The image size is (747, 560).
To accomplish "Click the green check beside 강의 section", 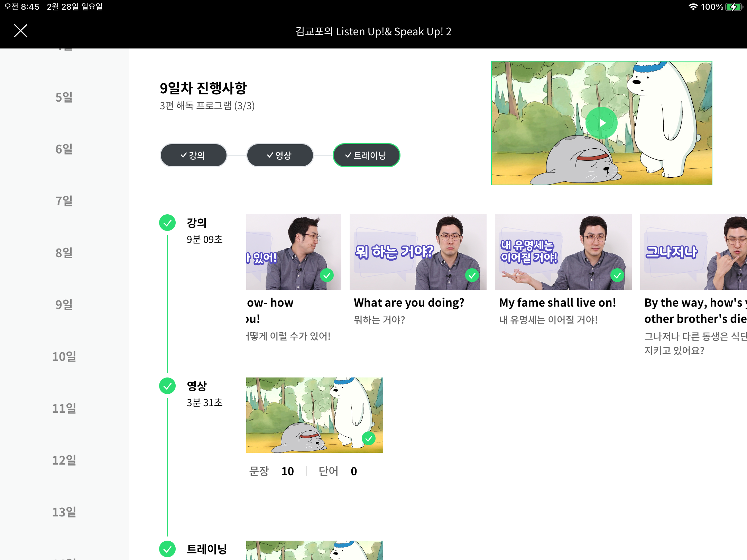I will [167, 223].
